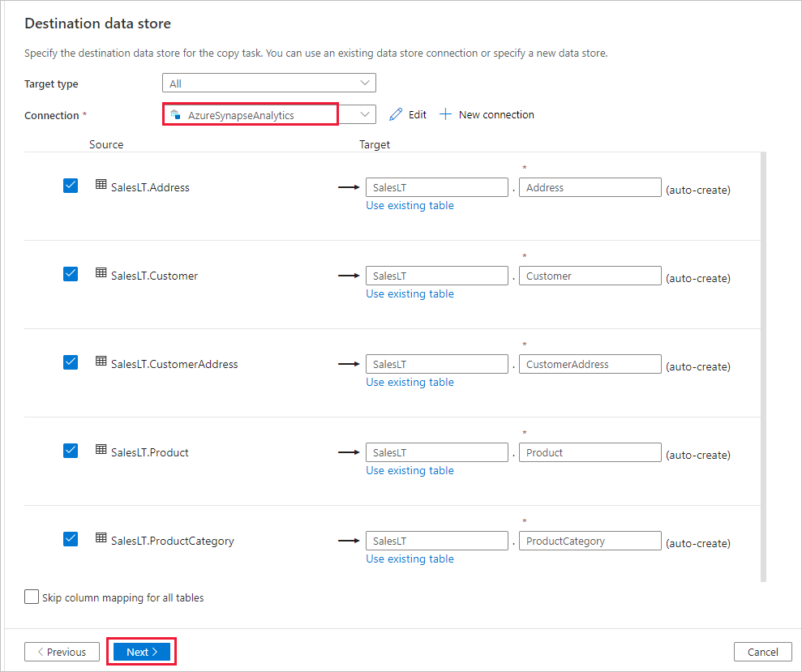
Task: Enable Skip column mapping for all tables
Action: tap(32, 596)
